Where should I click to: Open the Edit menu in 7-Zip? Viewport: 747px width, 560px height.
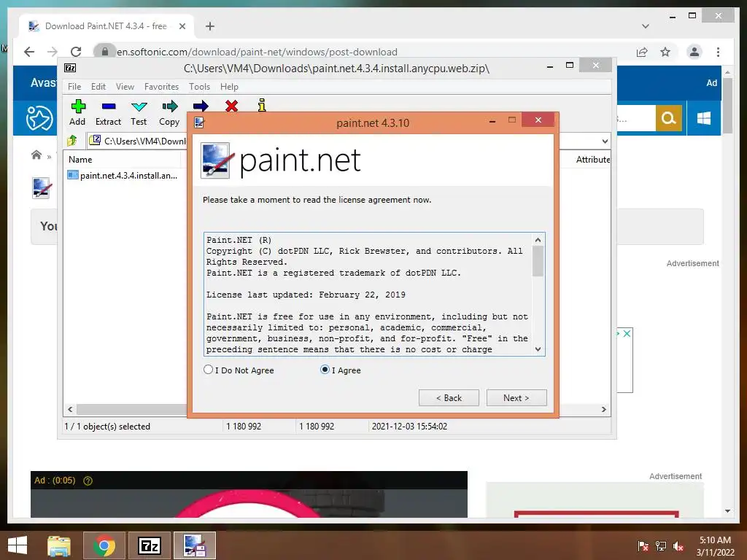[98, 87]
